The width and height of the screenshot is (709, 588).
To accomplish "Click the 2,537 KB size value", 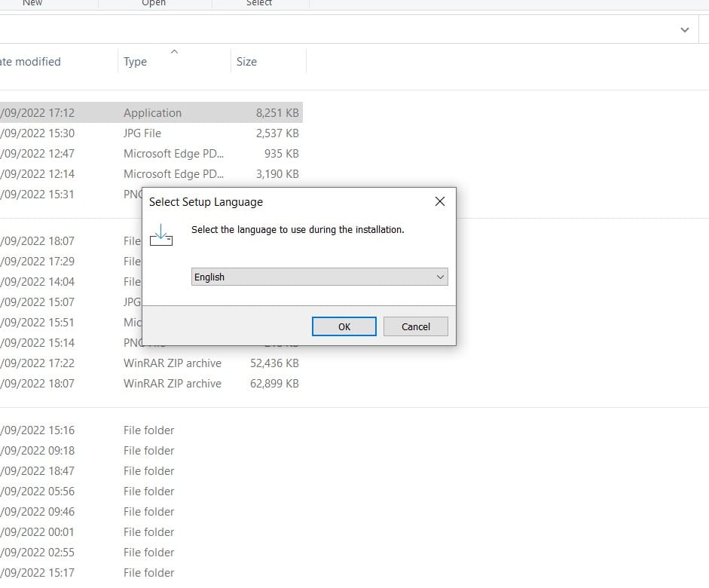I will pyautogui.click(x=277, y=133).
